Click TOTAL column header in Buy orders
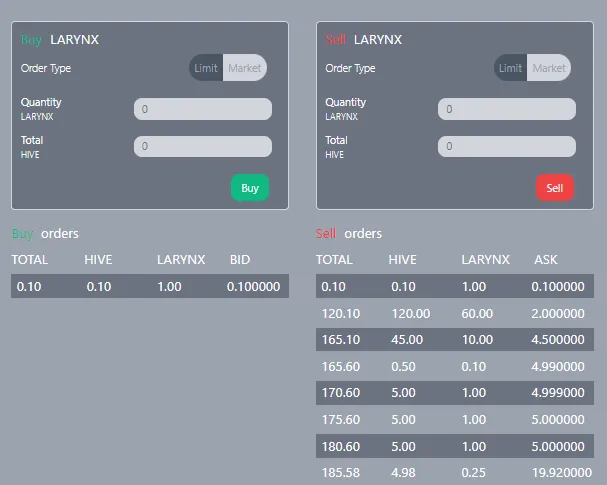Image resolution: width=607 pixels, height=485 pixels. (30, 259)
